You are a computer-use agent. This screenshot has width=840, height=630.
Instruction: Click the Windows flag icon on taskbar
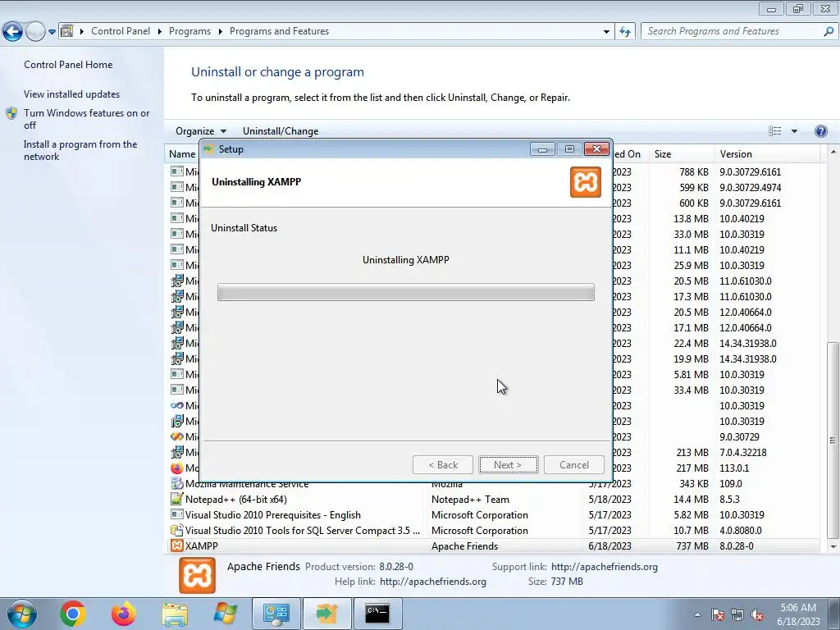tap(225, 614)
